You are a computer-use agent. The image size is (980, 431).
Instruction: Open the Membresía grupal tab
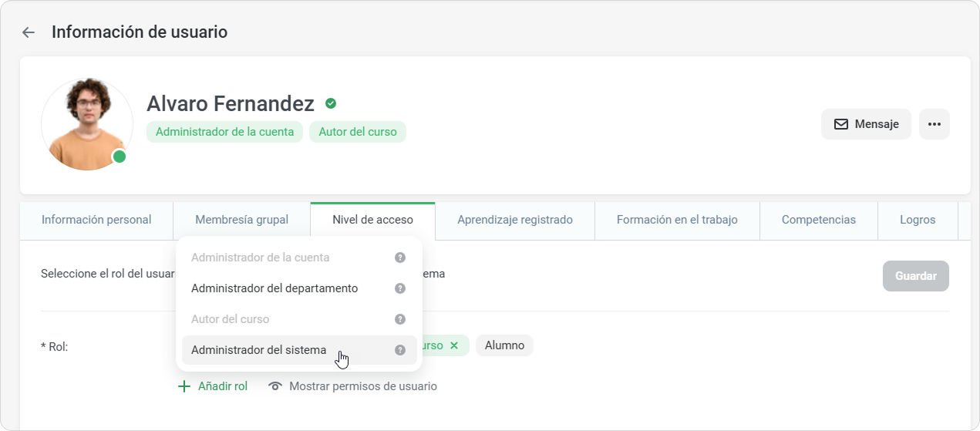tap(241, 220)
